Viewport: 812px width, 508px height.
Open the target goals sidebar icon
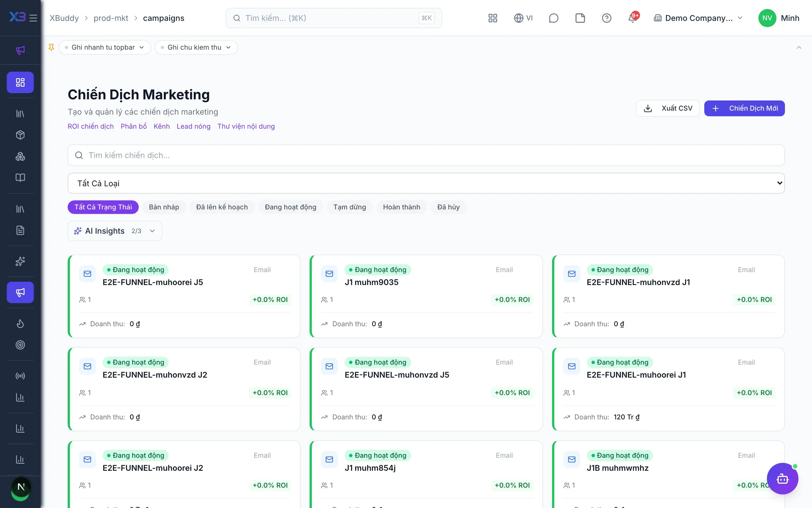click(x=20, y=345)
